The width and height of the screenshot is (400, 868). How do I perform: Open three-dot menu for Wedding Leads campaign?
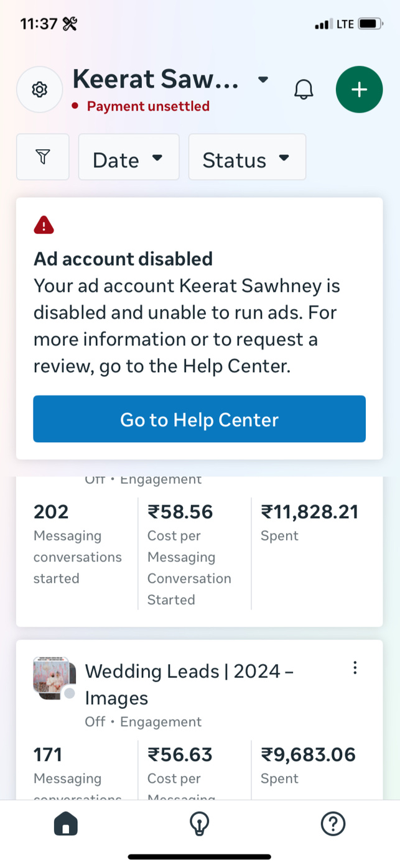click(355, 668)
